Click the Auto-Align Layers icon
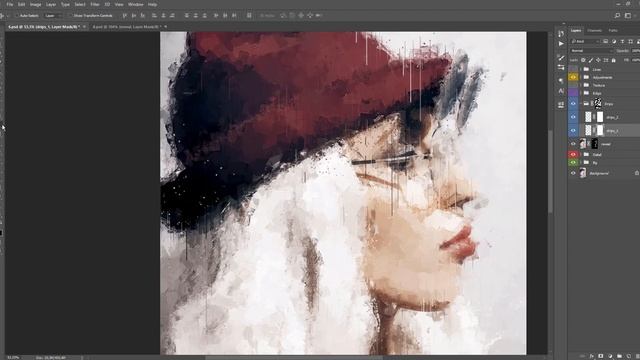Image resolution: width=640 pixels, height=360 pixels. coord(249,16)
